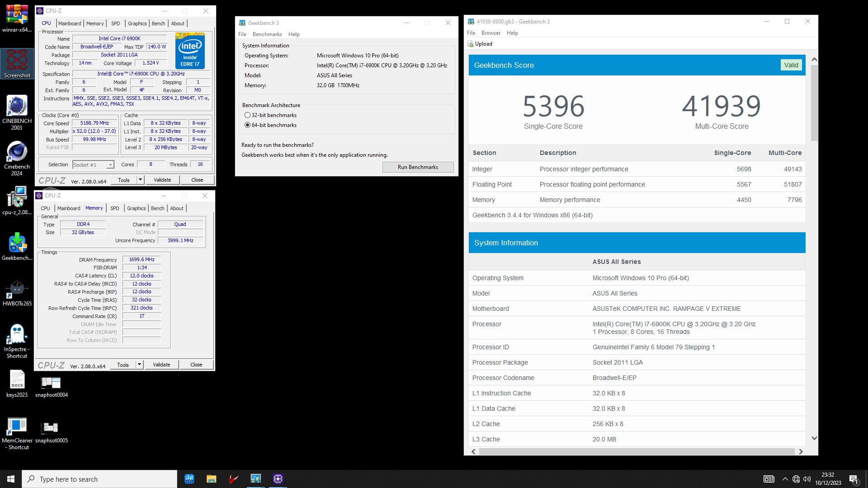Open Socket #1 selection dropdown in CPU-Z
The image size is (868, 488).
[x=93, y=165]
